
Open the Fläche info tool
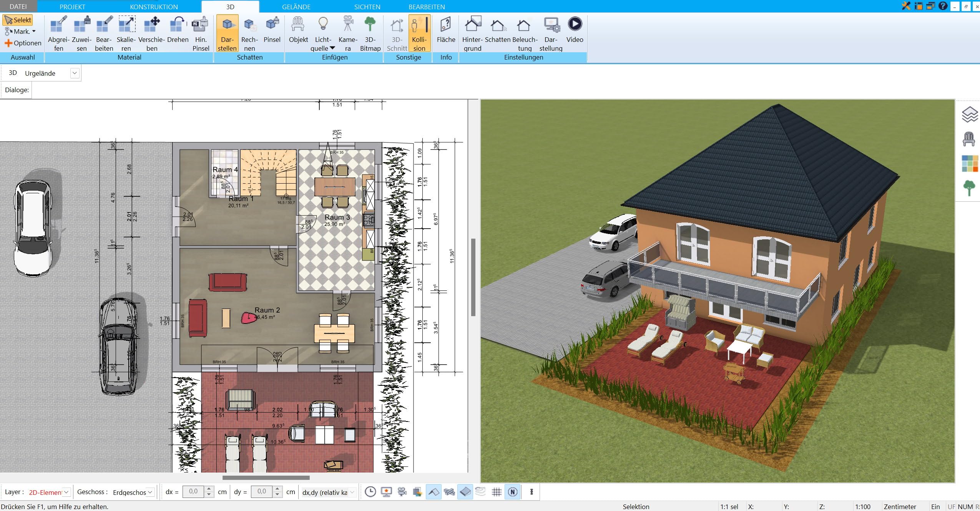click(446, 30)
